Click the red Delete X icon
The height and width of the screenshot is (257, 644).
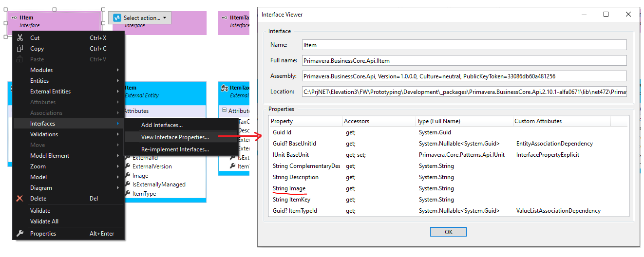click(20, 199)
